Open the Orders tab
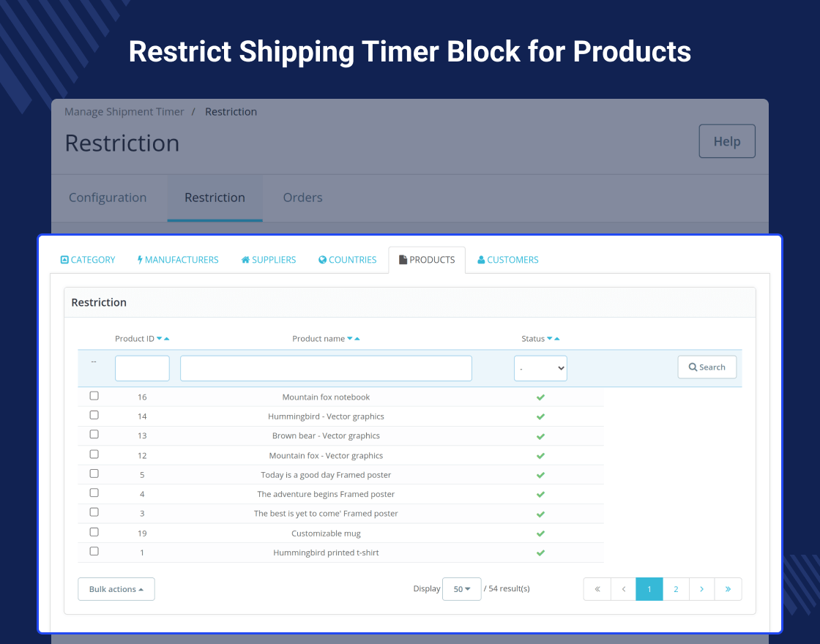 coord(303,198)
